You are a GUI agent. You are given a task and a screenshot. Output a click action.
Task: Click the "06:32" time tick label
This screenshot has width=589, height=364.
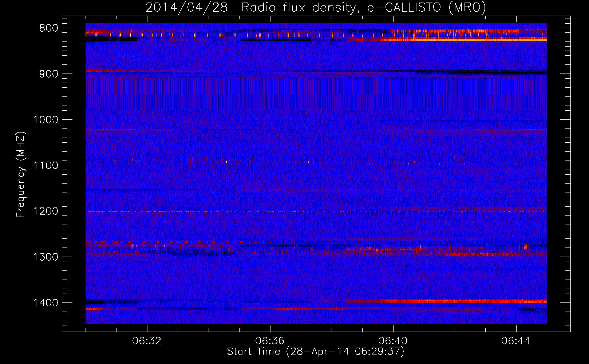coord(147,341)
